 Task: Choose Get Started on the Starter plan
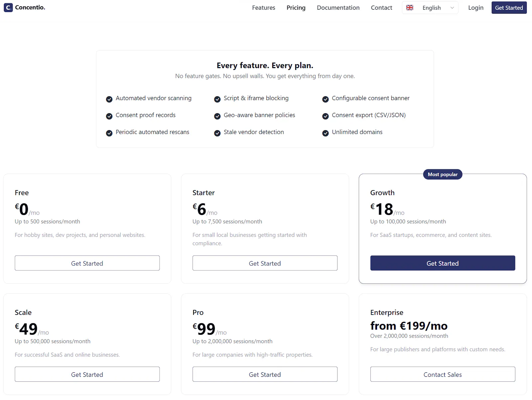click(265, 263)
